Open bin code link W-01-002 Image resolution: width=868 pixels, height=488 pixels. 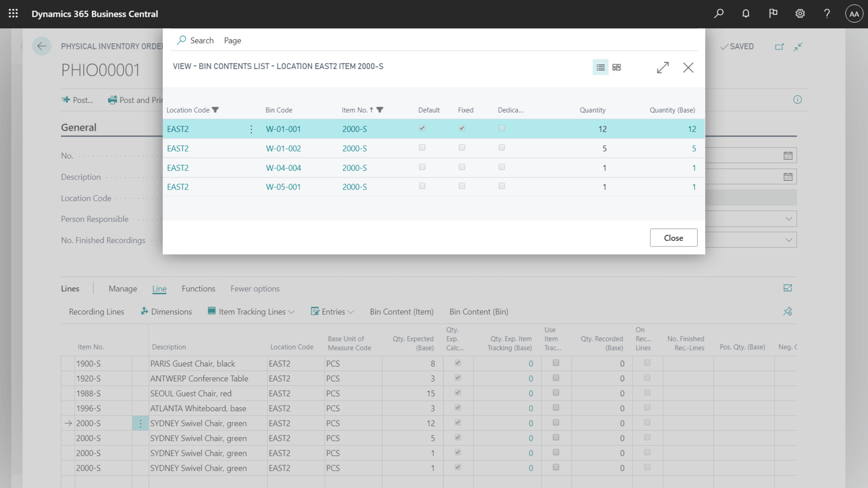click(x=283, y=148)
